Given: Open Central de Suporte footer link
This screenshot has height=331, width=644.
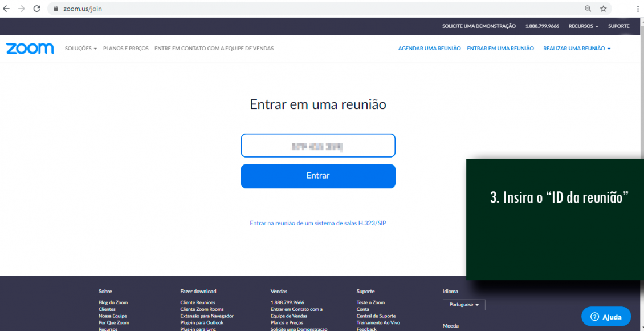Looking at the screenshot, I should click(376, 316).
